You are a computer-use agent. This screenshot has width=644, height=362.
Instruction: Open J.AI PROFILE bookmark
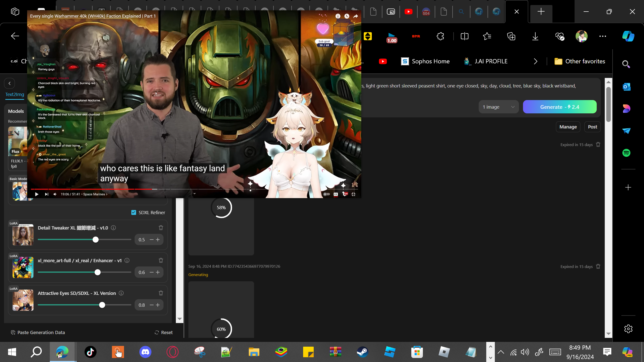coord(486,61)
